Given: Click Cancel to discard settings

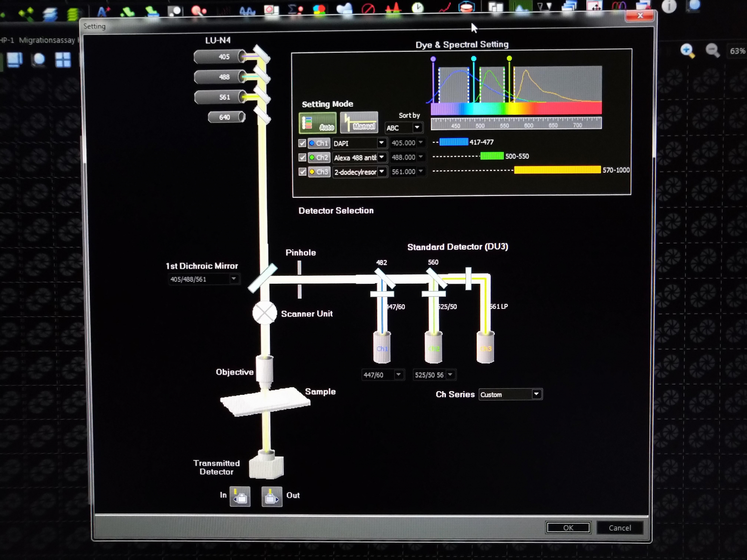Looking at the screenshot, I should (x=620, y=528).
